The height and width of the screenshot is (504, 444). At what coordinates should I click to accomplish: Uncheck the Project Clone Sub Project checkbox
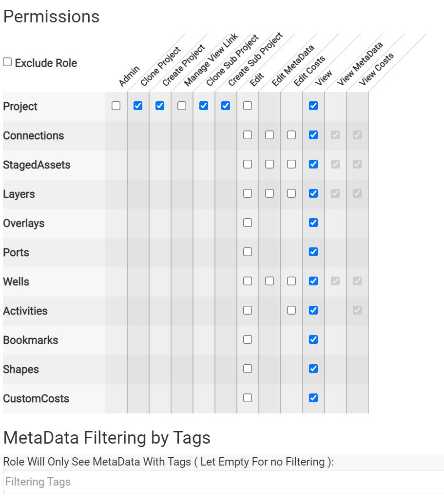204,106
